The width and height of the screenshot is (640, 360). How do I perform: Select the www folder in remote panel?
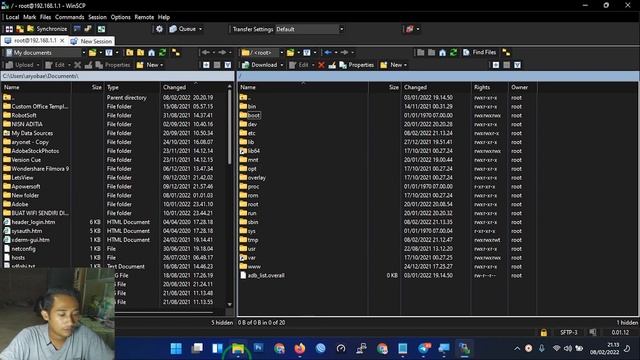[254, 267]
